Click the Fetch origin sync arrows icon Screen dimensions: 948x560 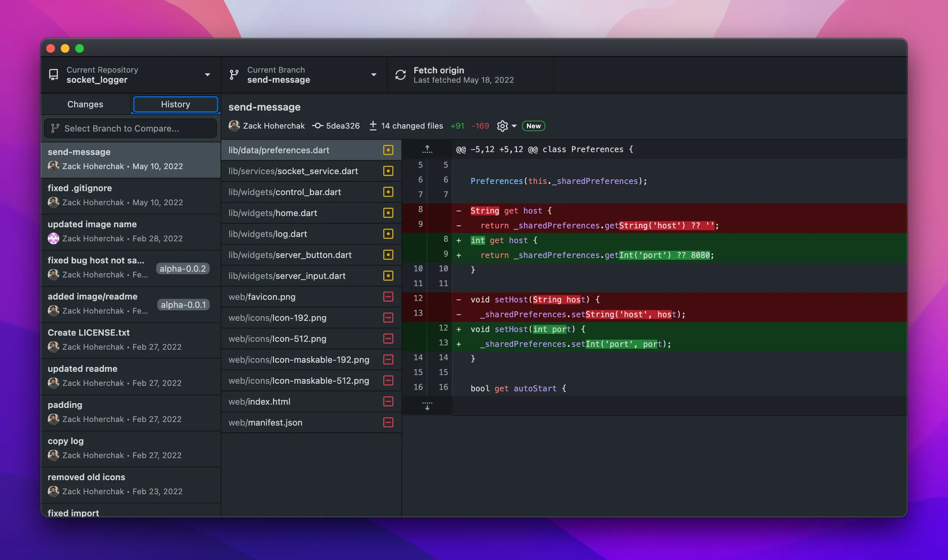400,75
